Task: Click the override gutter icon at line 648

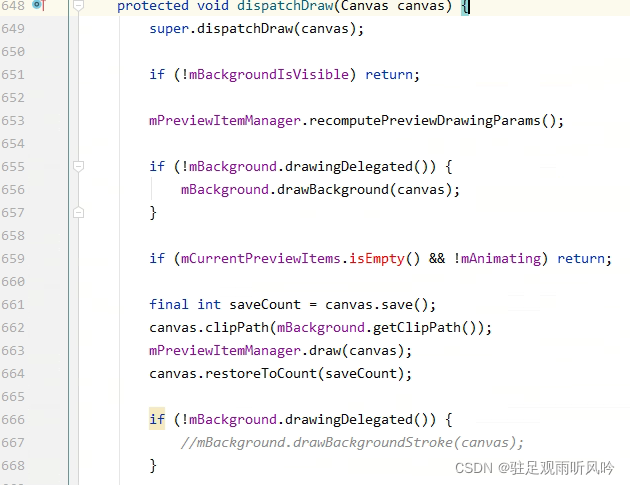Action: (x=39, y=5)
